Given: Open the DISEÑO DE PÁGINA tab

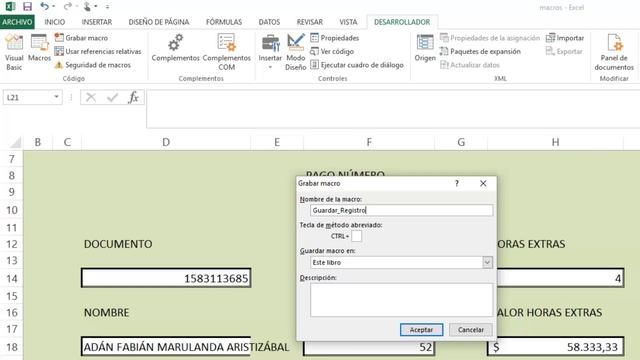Looking at the screenshot, I should tap(159, 22).
